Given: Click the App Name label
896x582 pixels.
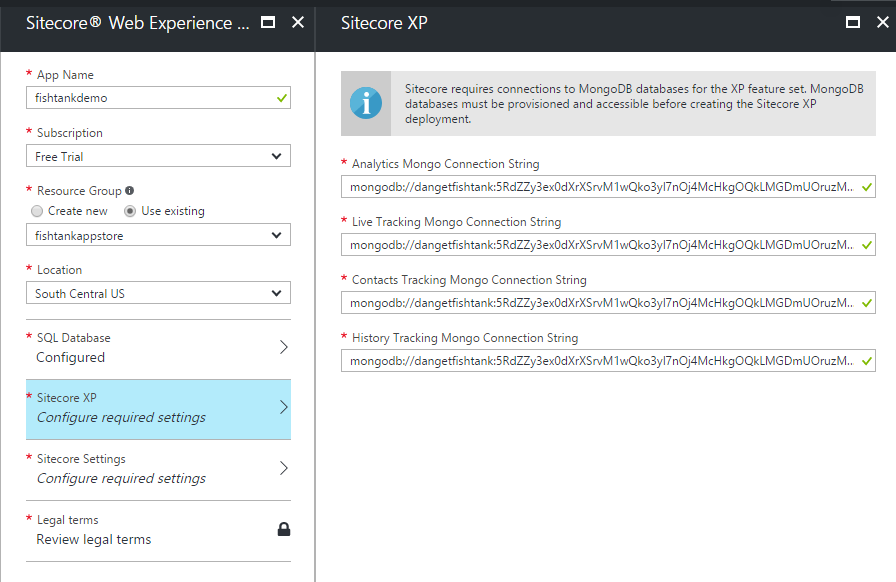Looking at the screenshot, I should pos(65,75).
